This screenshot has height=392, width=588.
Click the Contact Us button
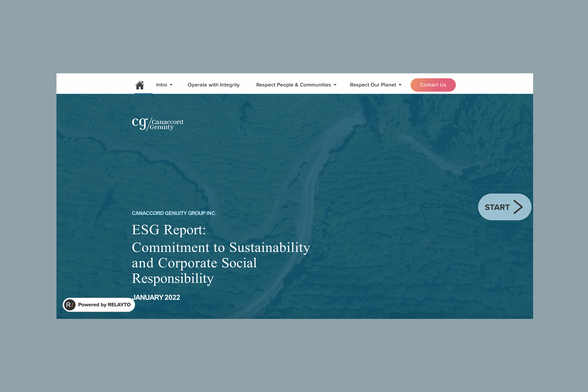pos(433,85)
